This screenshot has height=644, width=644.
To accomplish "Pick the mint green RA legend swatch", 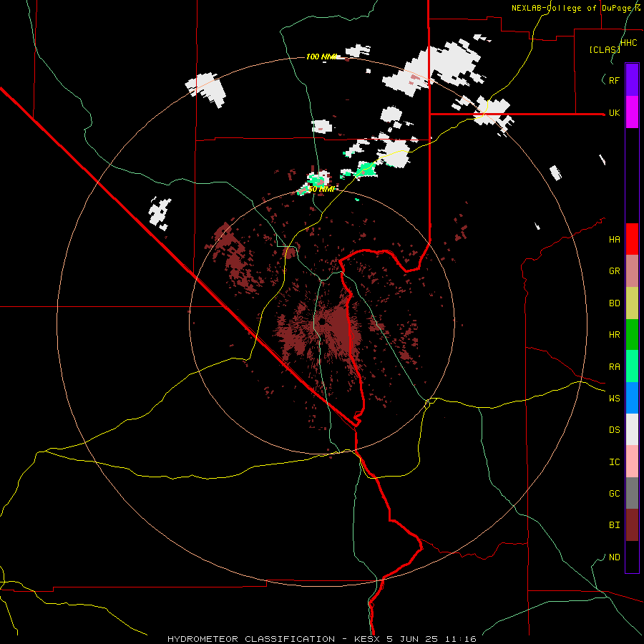I will click(632, 366).
